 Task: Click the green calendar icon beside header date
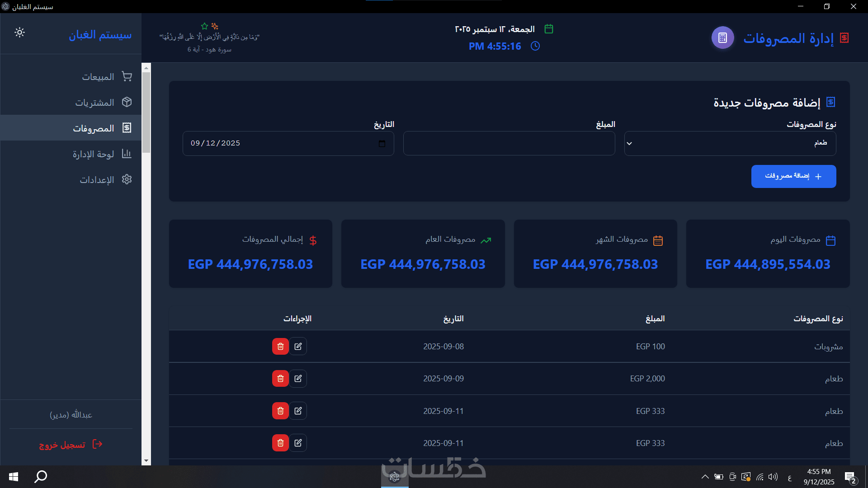(x=549, y=29)
